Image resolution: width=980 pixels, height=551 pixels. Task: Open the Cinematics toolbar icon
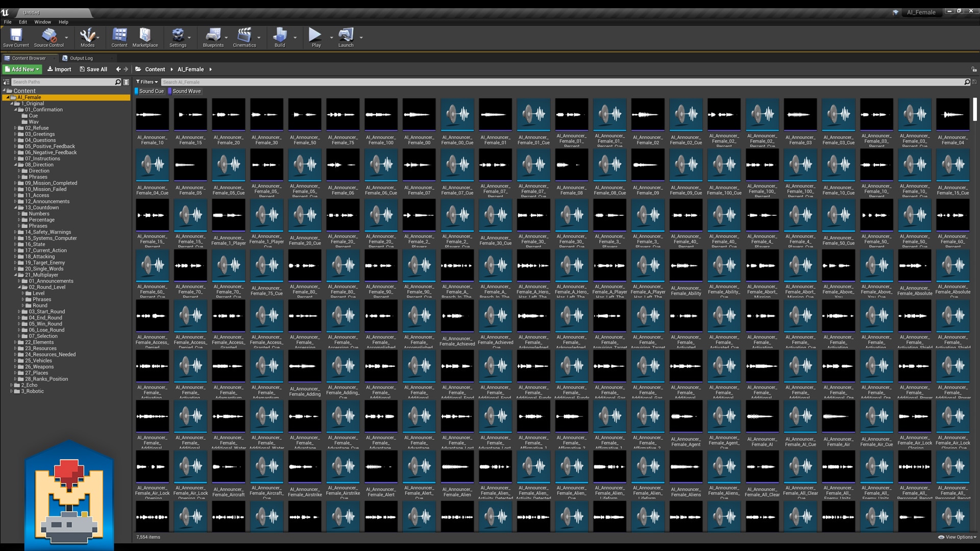point(245,36)
